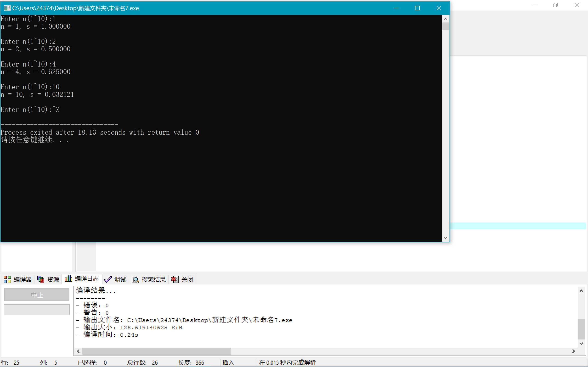Restore down the background Dev-C++ window
Screen dimensions: 588x367
click(x=555, y=5)
